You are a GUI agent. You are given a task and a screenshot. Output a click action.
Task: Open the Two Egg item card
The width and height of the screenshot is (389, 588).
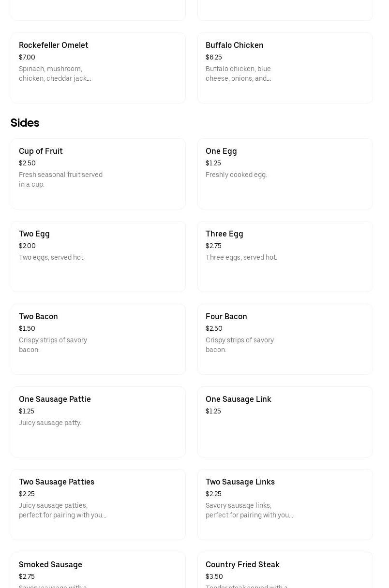pos(98,256)
